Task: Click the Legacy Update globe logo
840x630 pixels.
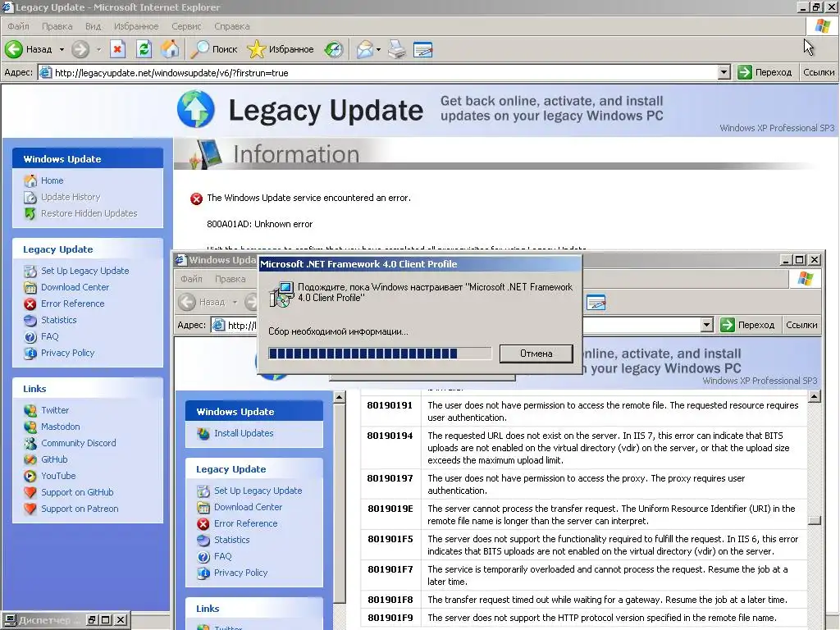Action: pos(195,109)
